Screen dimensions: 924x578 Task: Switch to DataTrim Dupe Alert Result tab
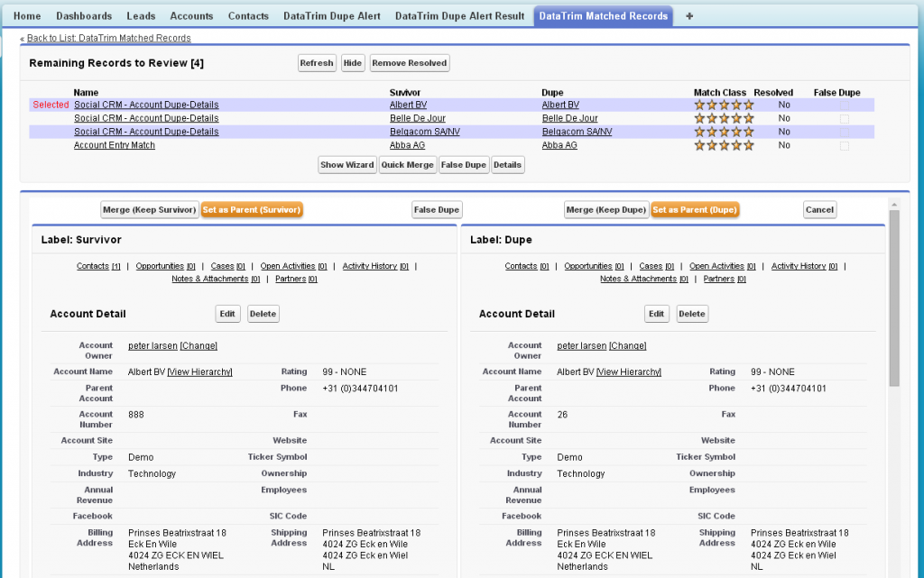pyautogui.click(x=459, y=16)
